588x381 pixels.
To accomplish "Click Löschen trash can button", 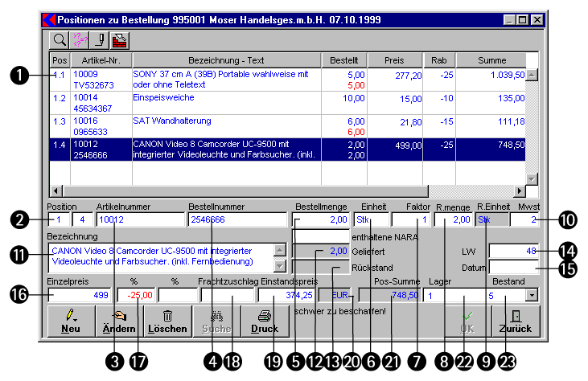I will [167, 321].
